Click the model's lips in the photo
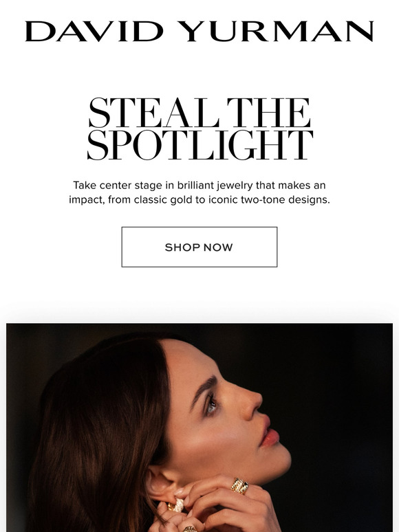Viewport: 399px width, 532px height. coord(270,431)
